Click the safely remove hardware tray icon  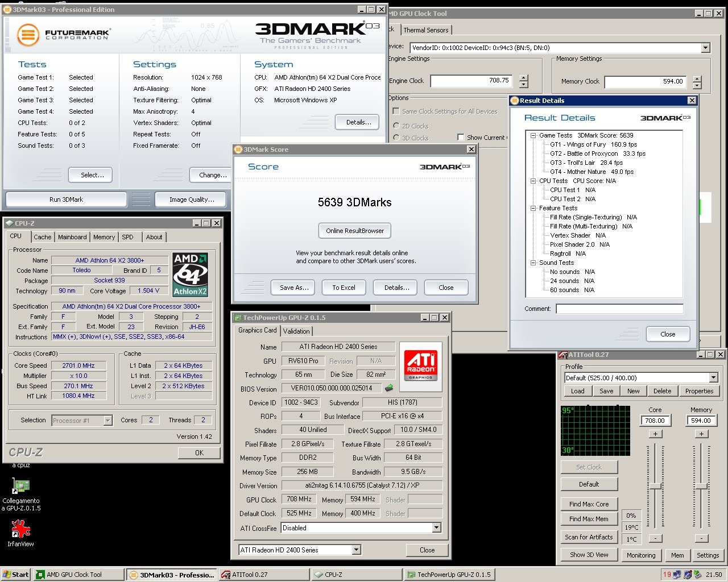pyautogui.click(x=697, y=575)
